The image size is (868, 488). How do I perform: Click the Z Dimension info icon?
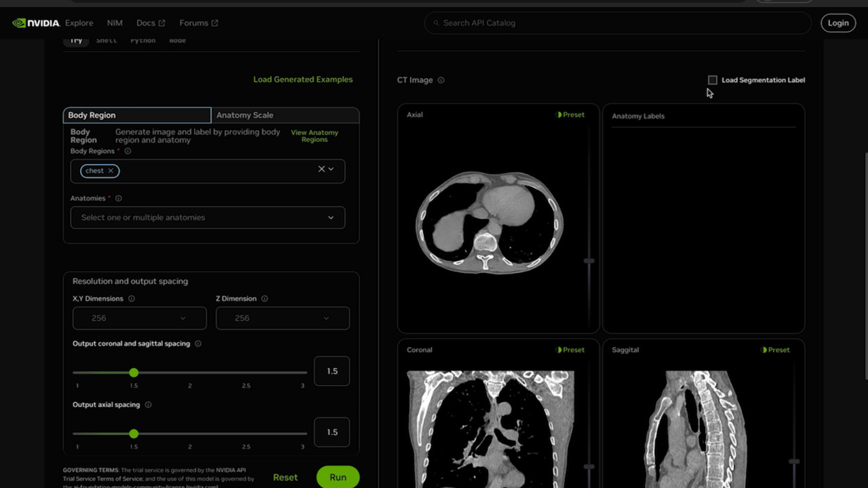pyautogui.click(x=264, y=298)
